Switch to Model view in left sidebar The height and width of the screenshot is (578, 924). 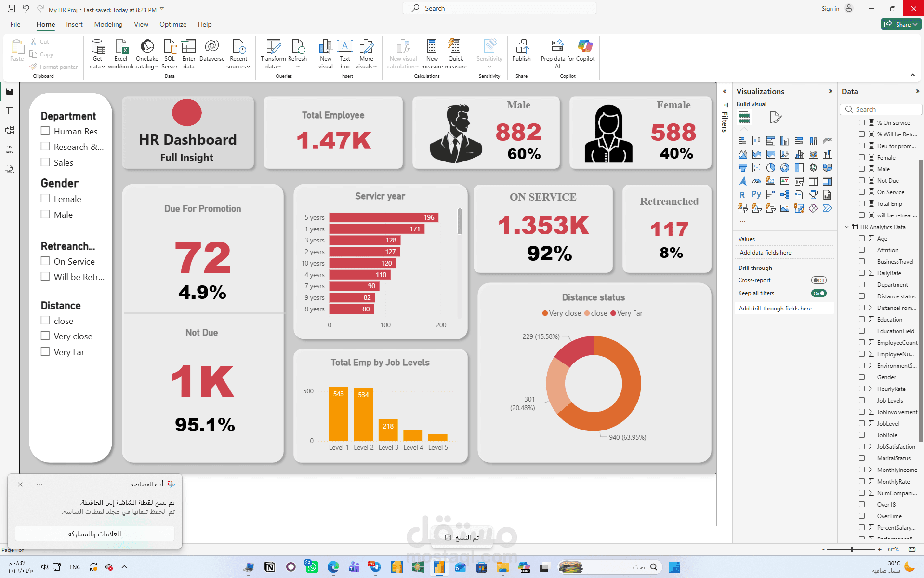[10, 130]
